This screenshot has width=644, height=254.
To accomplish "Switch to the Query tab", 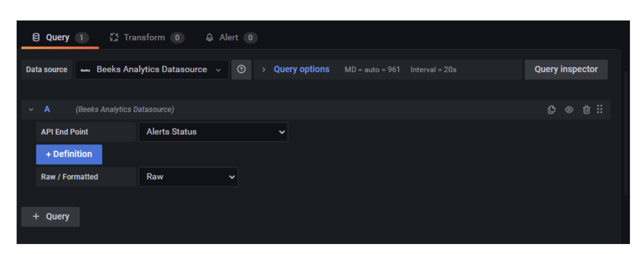I will click(60, 38).
